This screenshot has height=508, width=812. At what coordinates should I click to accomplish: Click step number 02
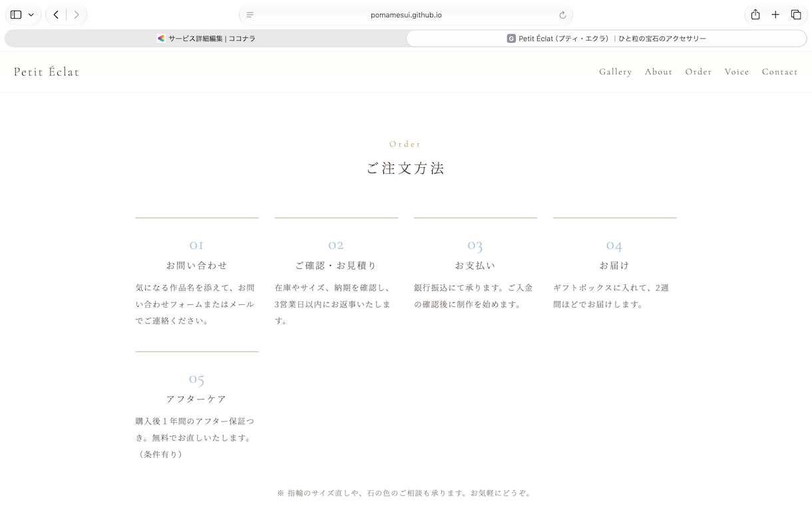[336, 246]
